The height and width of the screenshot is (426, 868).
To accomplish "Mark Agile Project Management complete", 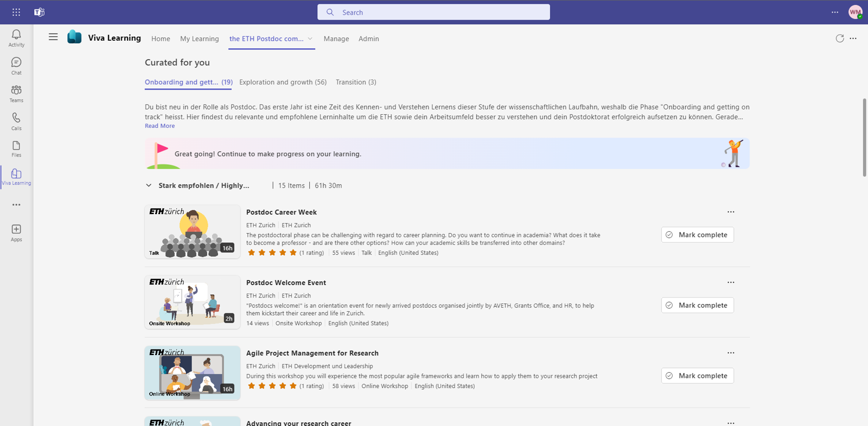I will click(x=698, y=376).
